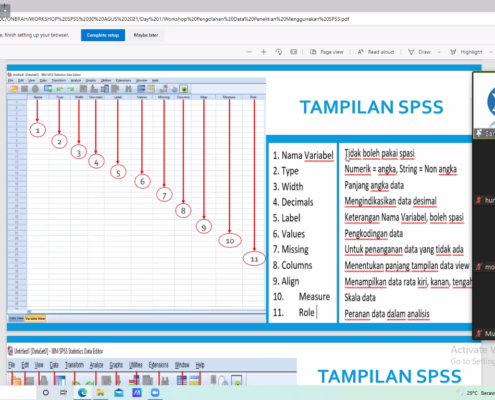Click the text '11. Role'

[294, 313]
